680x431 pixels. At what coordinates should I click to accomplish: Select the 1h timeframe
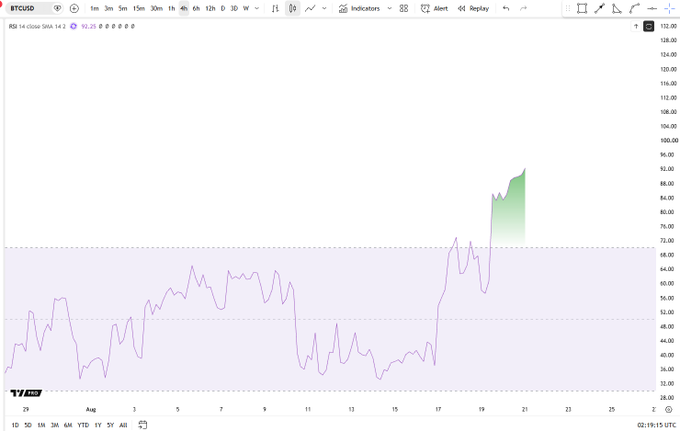(172, 8)
